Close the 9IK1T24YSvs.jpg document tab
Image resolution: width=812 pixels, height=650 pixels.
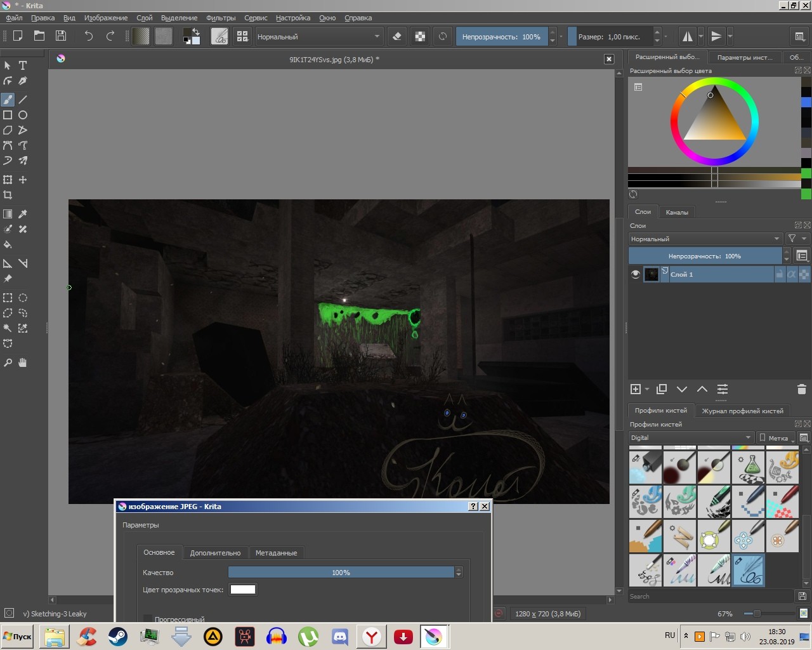[609, 59]
